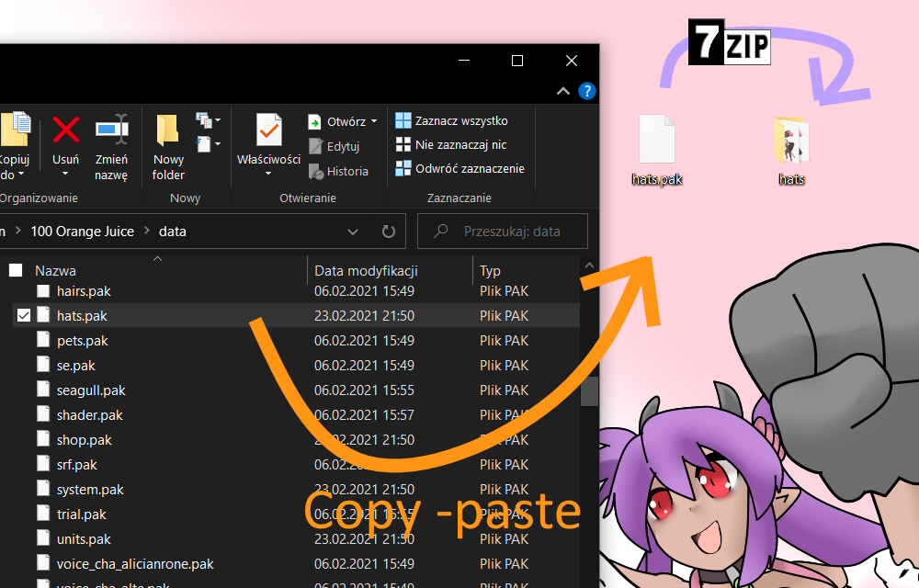Click the file icon next to system.pak
The image size is (919, 588).
[x=43, y=489]
